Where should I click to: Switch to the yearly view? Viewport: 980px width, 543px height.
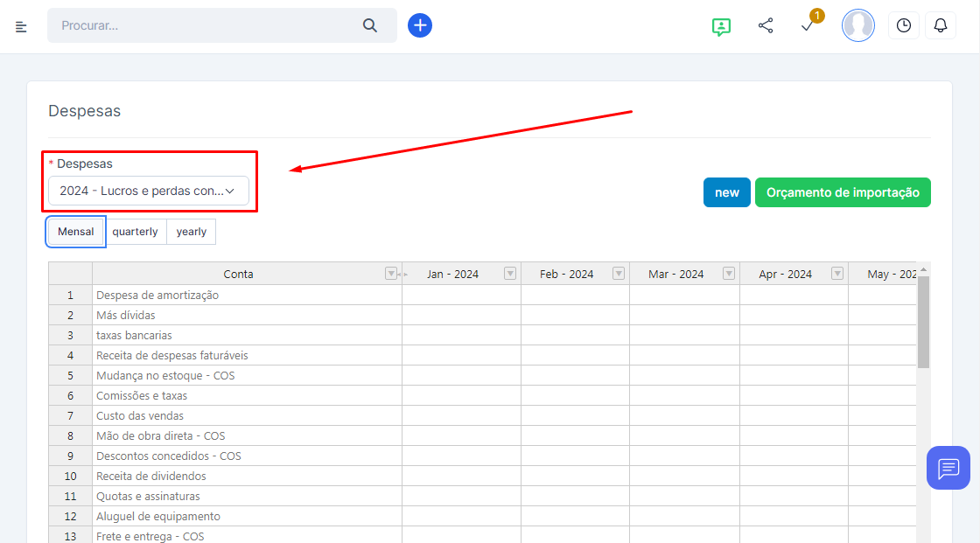coord(191,232)
